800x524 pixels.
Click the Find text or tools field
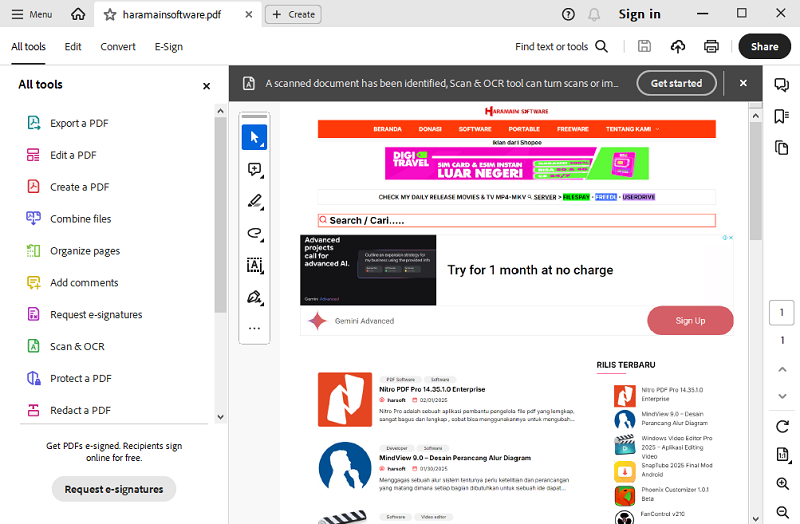561,47
